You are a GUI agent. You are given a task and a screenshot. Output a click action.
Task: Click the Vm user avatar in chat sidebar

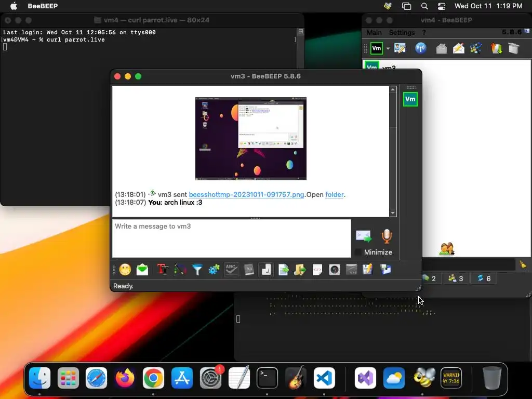pyautogui.click(x=410, y=99)
